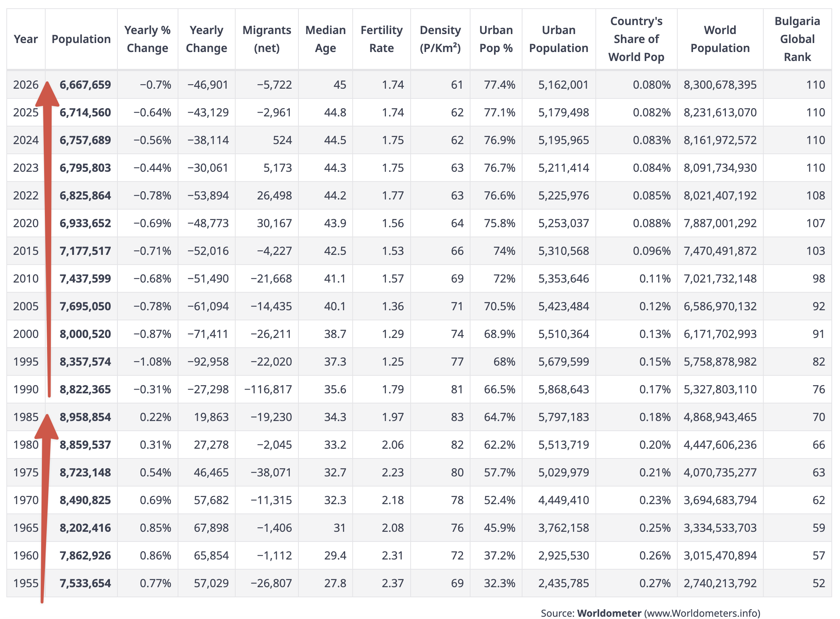Sort by Density (P/Km²) header

(440, 39)
